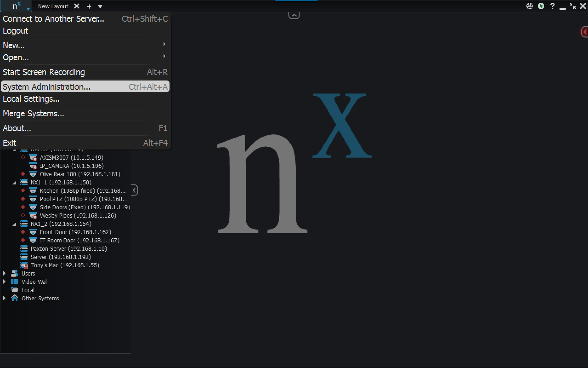Open help with the question mark icon
The image size is (588, 368).
552,6
